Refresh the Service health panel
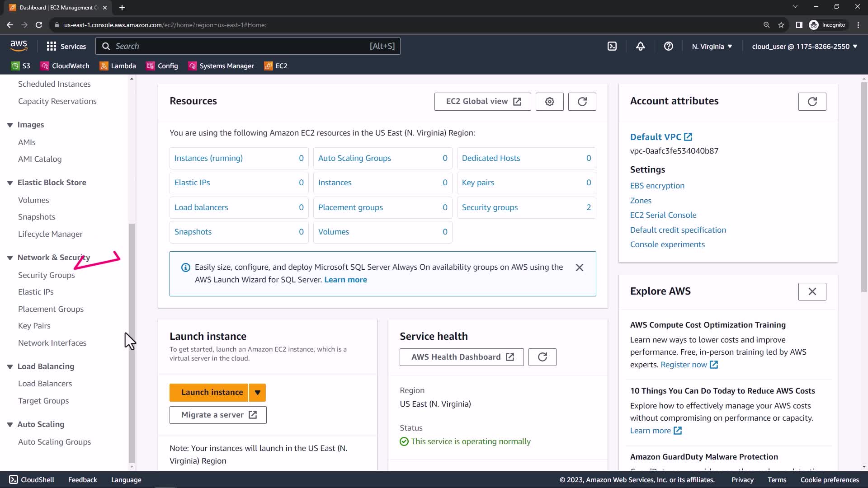Screen dimensions: 868x488 point(542,357)
